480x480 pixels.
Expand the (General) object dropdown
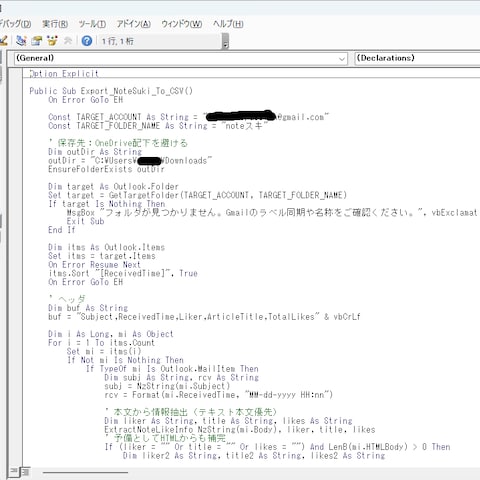181,59
